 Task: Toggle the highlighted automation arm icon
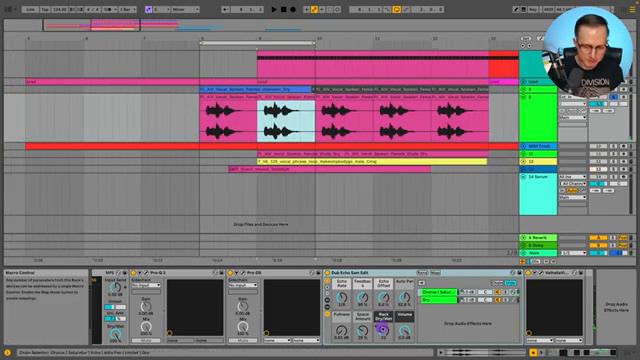314,9
